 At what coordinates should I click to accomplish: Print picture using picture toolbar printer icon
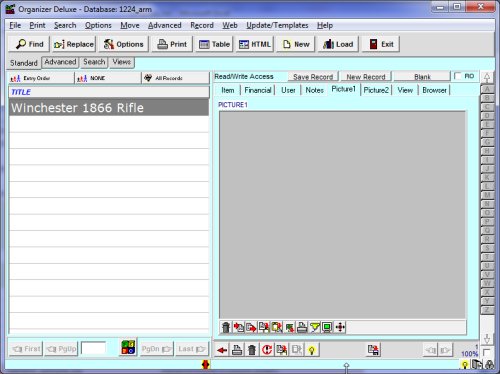(302, 327)
